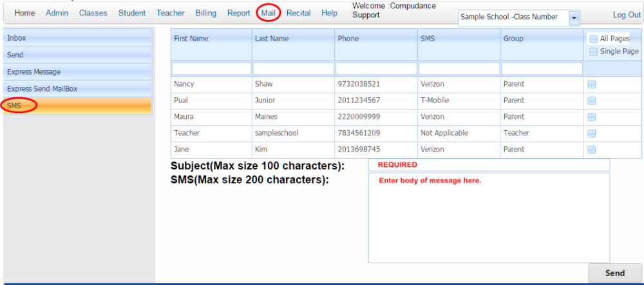The height and width of the screenshot is (285, 644).
Task: Open the Mail menu
Action: point(269,13)
